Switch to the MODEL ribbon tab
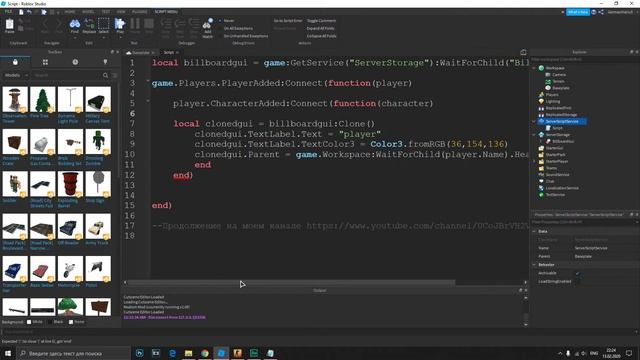Image resolution: width=640 pixels, height=360 pixels. point(88,12)
